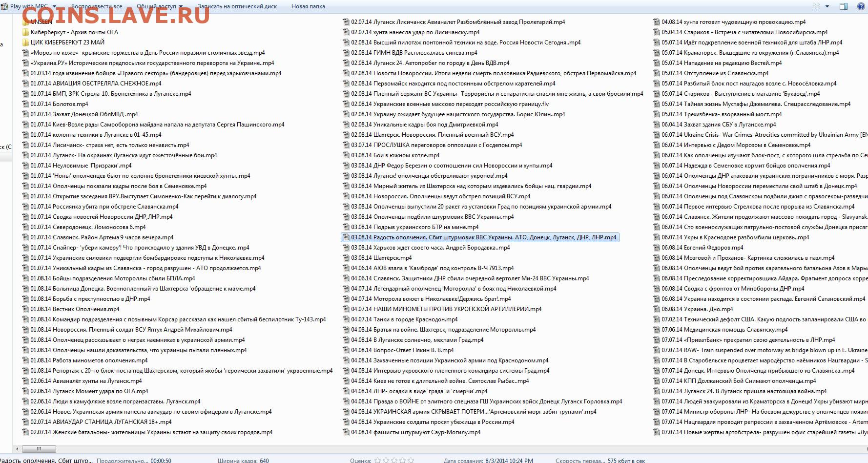Select '06.07.14 Интервью с Дедом Морозом в Семеновке.mp4'
This screenshot has height=463, width=868.
click(732, 145)
